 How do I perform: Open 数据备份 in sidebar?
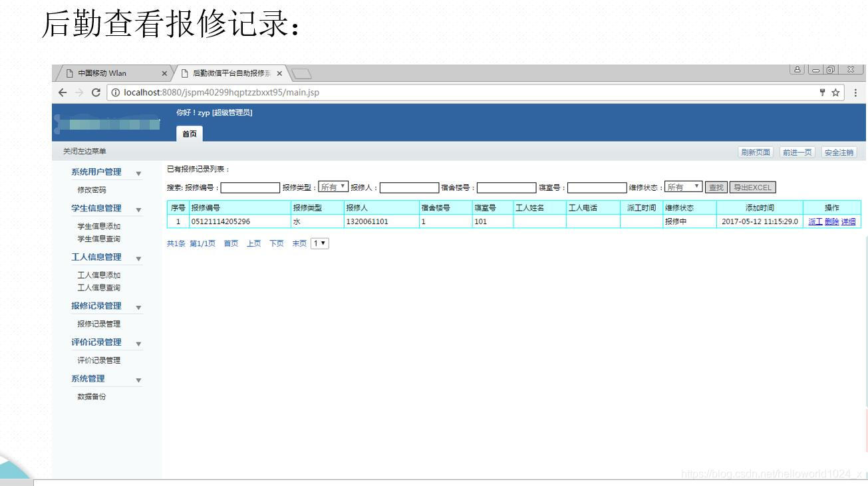click(92, 397)
